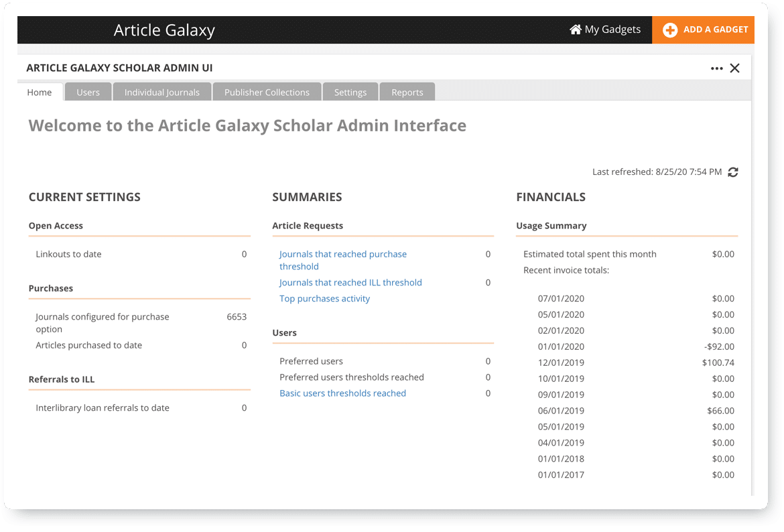784x532 pixels.
Task: Select the -$92.00 invoice amount
Action: click(719, 346)
